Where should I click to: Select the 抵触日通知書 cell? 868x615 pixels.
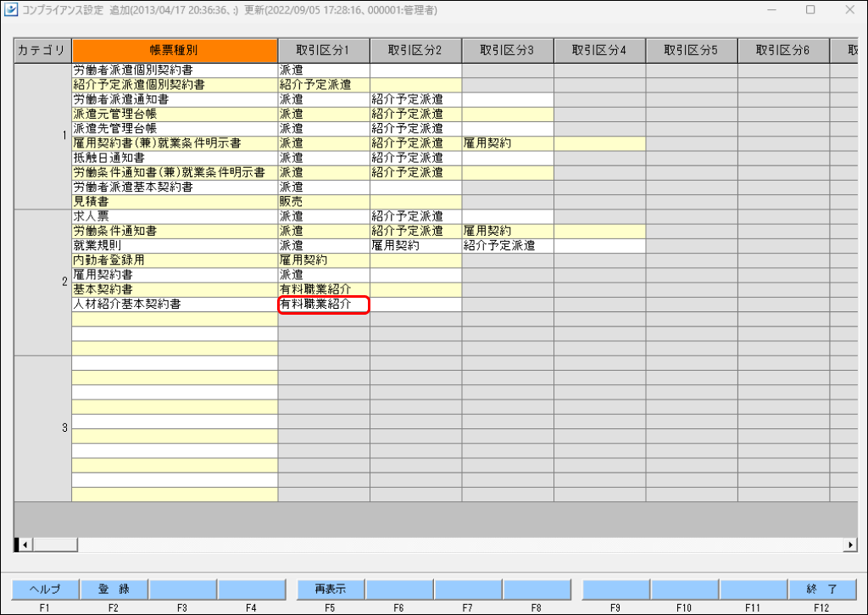(x=175, y=158)
